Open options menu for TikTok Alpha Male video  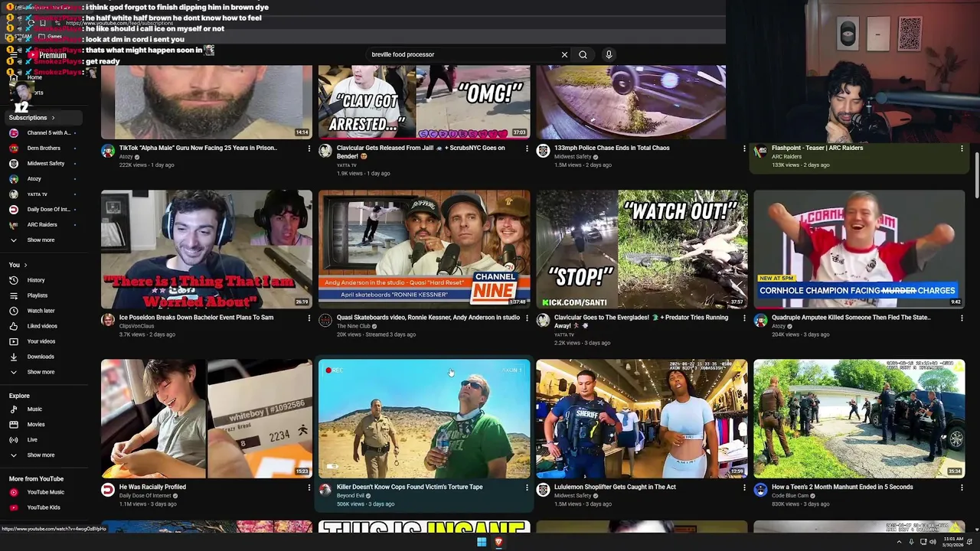click(x=309, y=148)
